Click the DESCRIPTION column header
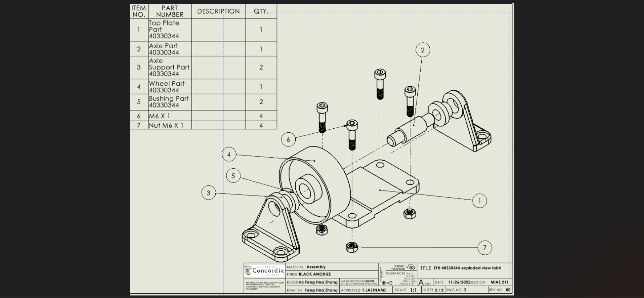 tap(218, 11)
